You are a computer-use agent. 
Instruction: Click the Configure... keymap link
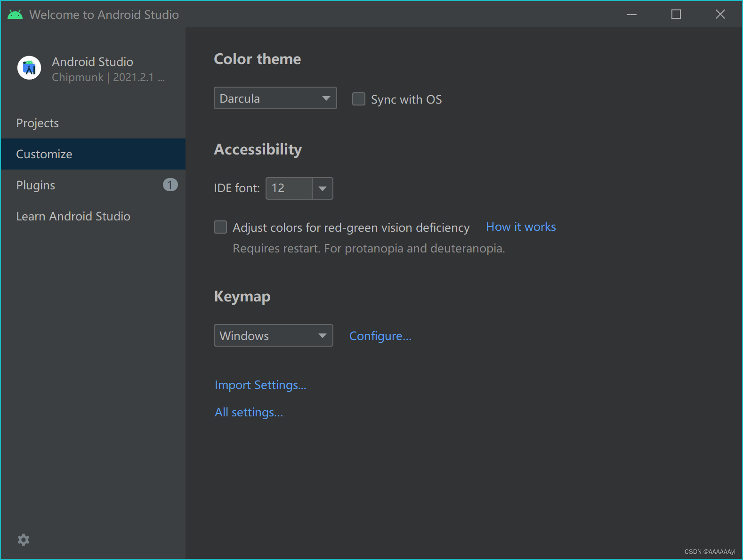(380, 336)
